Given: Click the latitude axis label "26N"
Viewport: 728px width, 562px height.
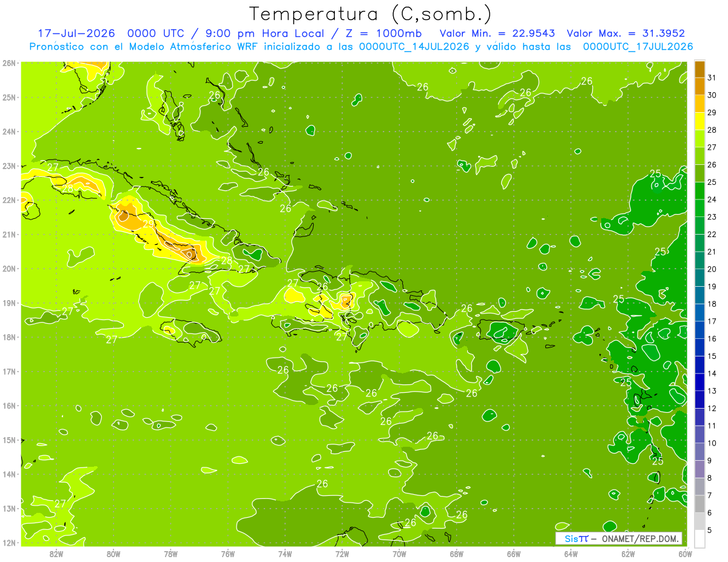Looking at the screenshot, I should (9, 63).
